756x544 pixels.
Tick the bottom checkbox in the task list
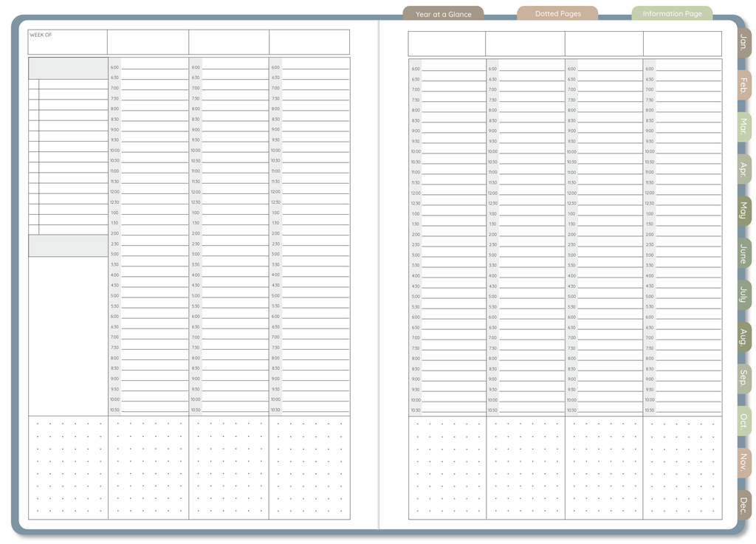(x=33, y=230)
